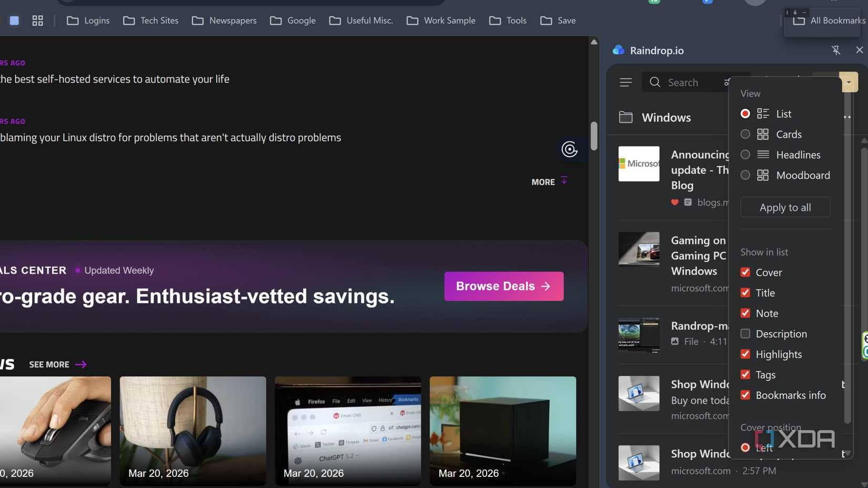Click the Randrop file image icon
The image size is (868, 488).
675,341
